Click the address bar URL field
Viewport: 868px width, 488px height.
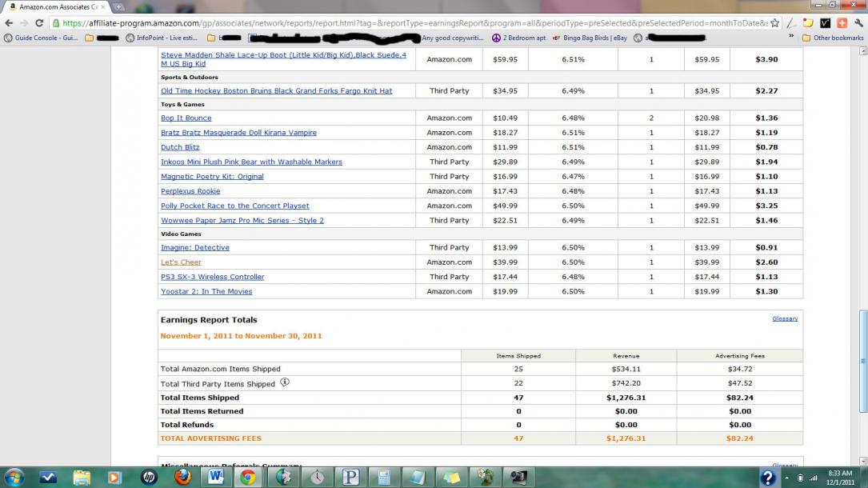(414, 23)
